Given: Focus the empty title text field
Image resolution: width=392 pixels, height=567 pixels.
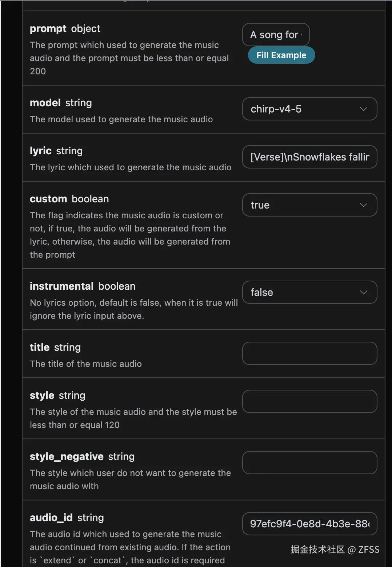Looking at the screenshot, I should pyautogui.click(x=309, y=353).
